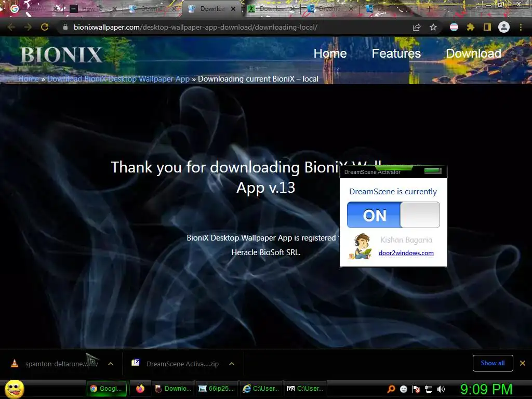The image size is (532, 399).
Task: Open Features in site navigation
Action: (396, 54)
